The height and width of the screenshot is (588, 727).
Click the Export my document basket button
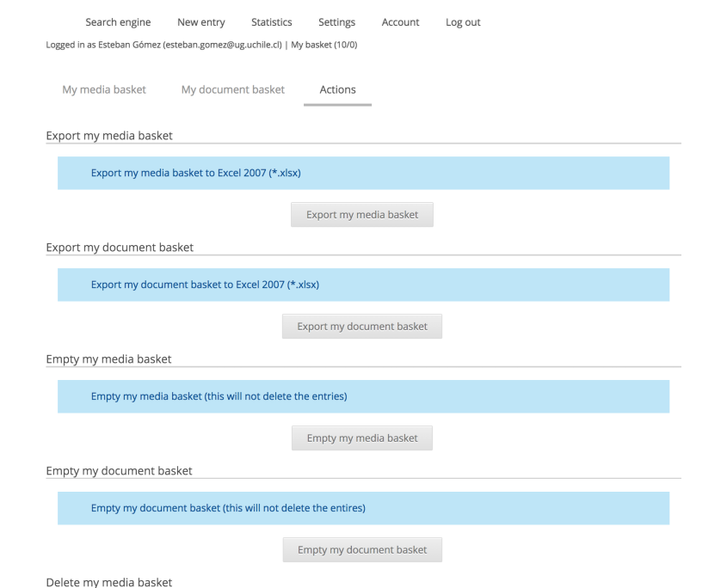362,326
